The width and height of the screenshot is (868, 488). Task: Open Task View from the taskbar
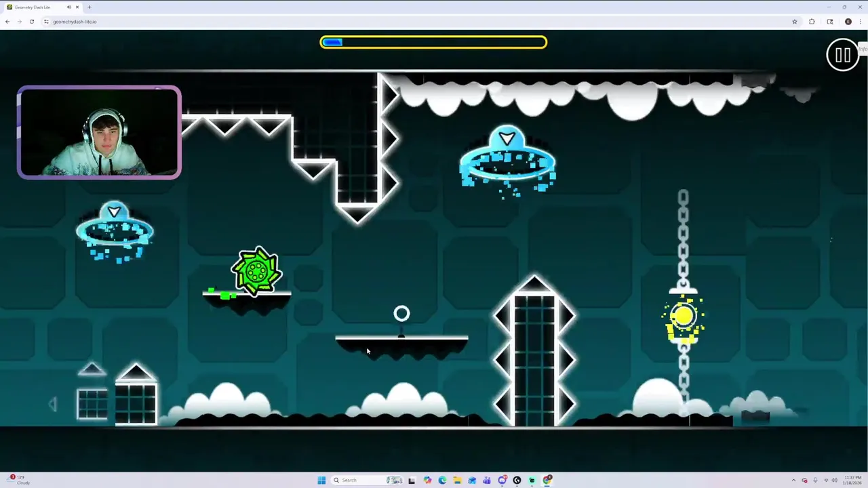(x=412, y=481)
